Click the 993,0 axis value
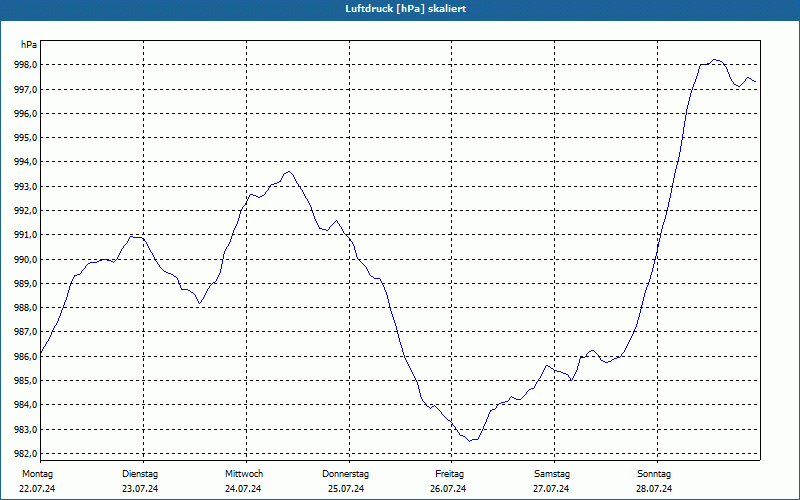 [27, 187]
